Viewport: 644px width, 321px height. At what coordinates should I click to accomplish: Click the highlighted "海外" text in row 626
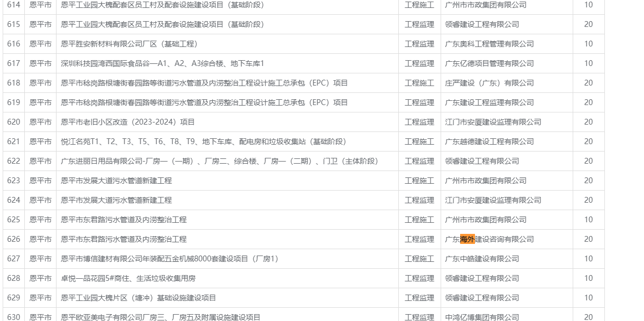point(468,239)
